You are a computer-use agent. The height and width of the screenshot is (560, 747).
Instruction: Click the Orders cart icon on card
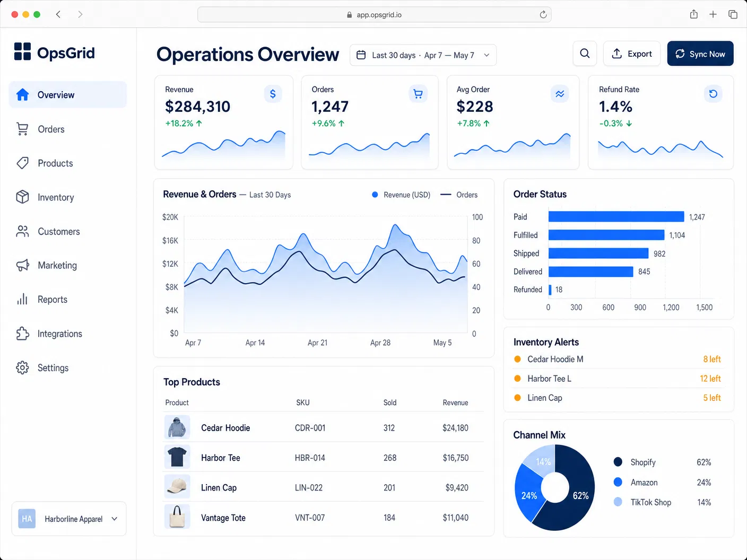(x=418, y=94)
